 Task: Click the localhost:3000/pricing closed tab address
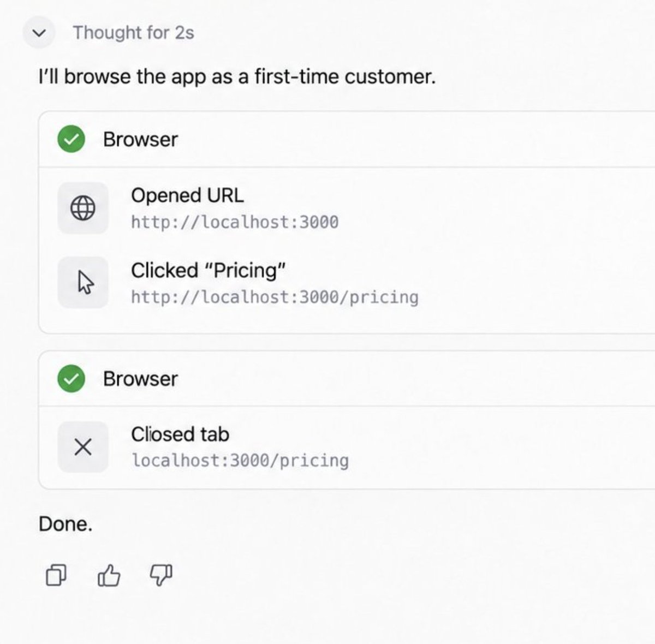pyautogui.click(x=240, y=460)
